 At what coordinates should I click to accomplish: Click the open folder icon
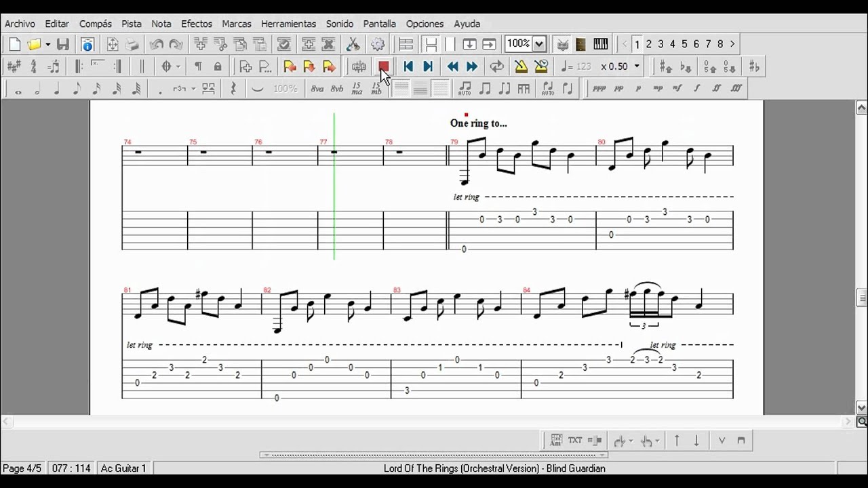[x=34, y=45]
